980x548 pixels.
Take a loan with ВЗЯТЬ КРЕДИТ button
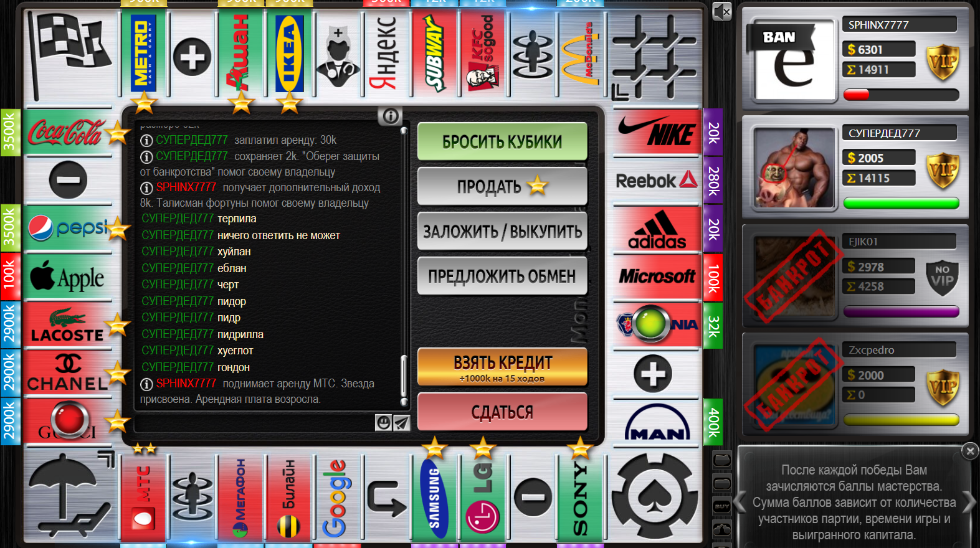coord(502,367)
